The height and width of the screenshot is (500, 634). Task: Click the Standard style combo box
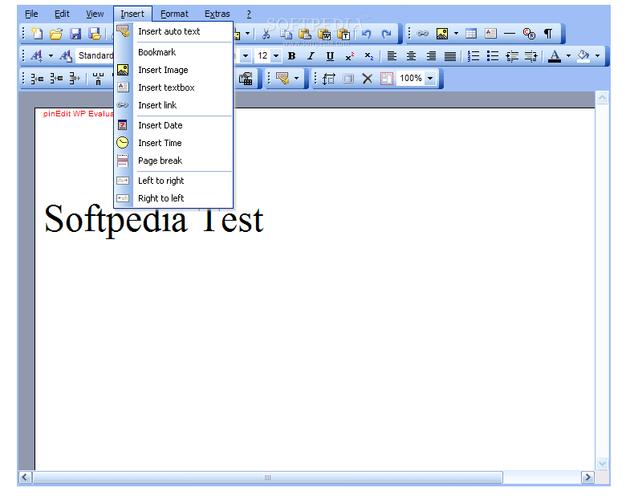(x=95, y=56)
